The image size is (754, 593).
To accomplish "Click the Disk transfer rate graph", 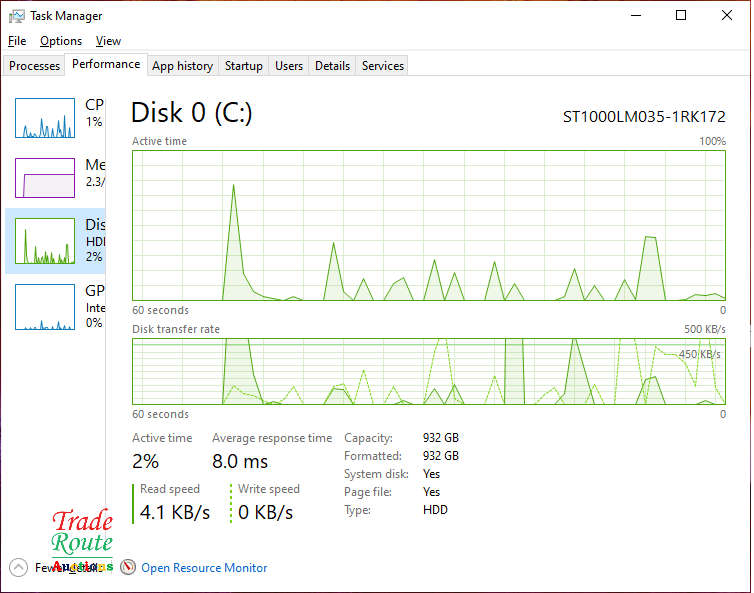I will pos(429,371).
